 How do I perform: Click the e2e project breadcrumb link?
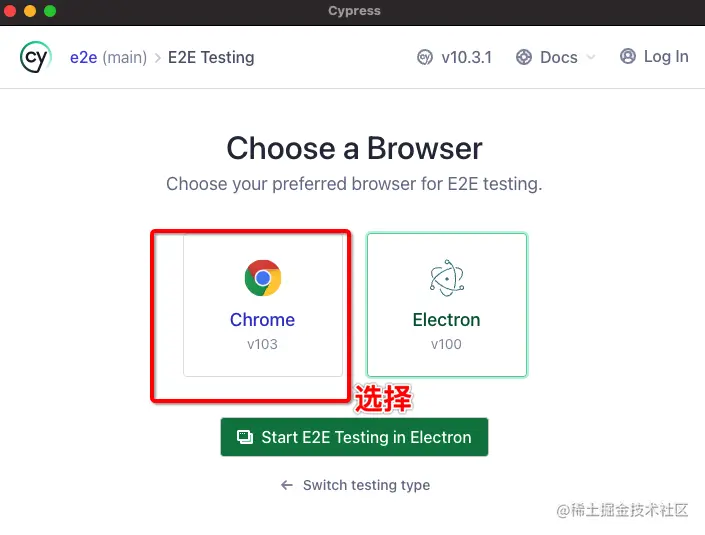pos(82,57)
